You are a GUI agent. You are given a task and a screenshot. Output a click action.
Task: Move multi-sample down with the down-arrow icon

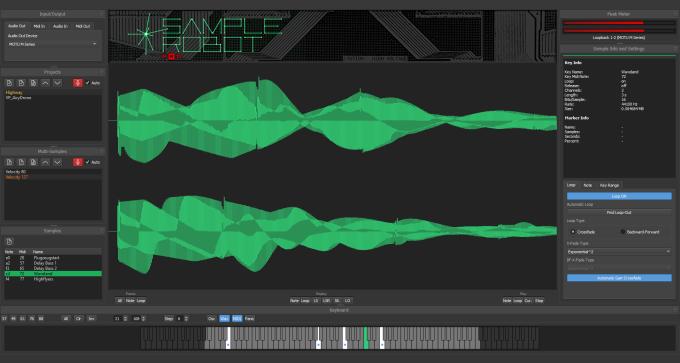(57, 162)
